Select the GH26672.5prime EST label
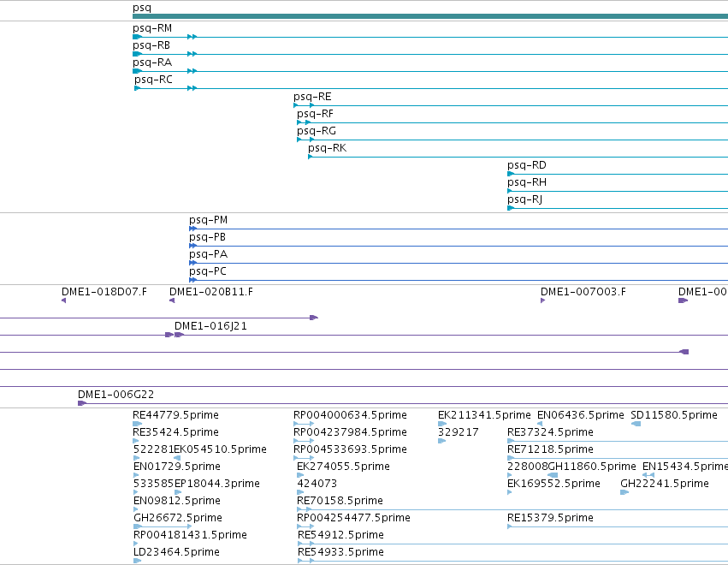 click(177, 518)
